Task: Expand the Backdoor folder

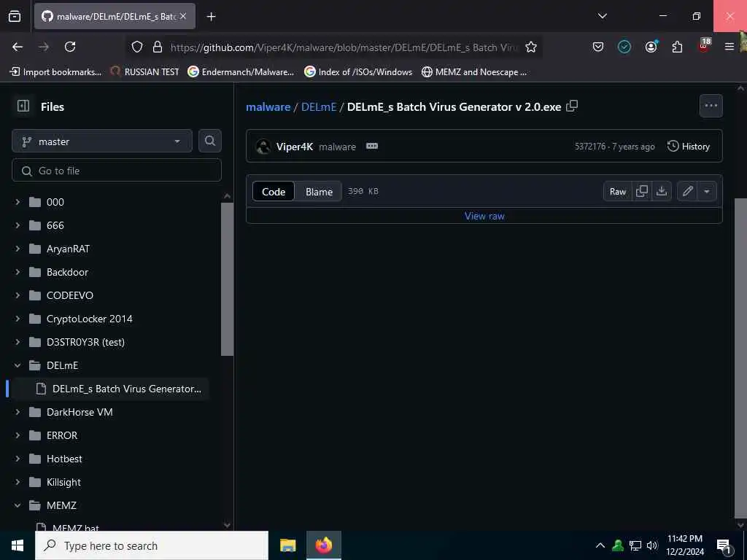Action: tap(18, 272)
